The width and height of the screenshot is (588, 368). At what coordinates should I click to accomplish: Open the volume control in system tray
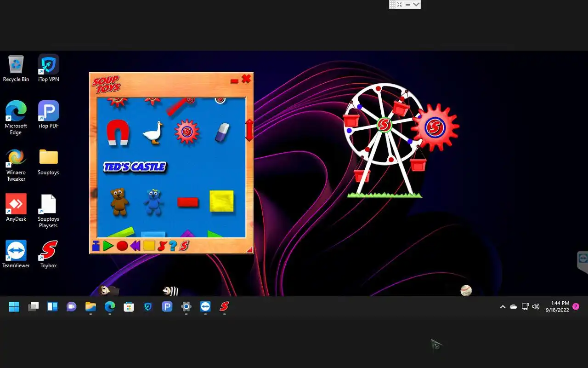click(x=536, y=307)
